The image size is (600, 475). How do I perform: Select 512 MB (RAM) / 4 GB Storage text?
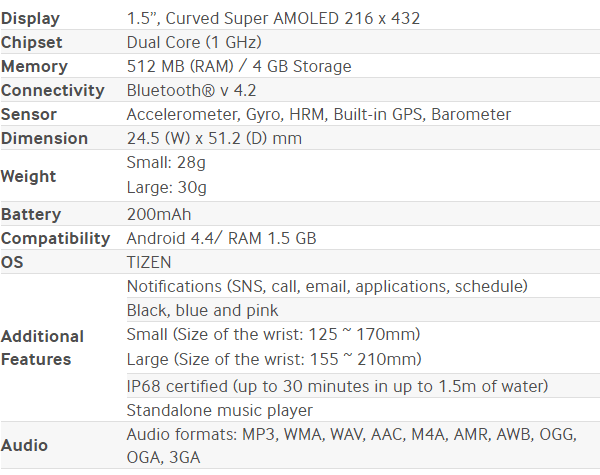click(x=239, y=66)
